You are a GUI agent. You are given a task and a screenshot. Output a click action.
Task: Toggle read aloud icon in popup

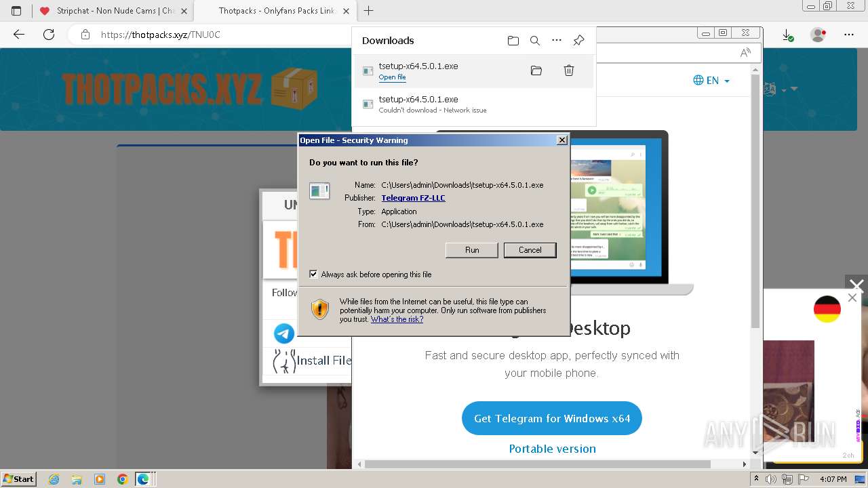tap(745, 53)
